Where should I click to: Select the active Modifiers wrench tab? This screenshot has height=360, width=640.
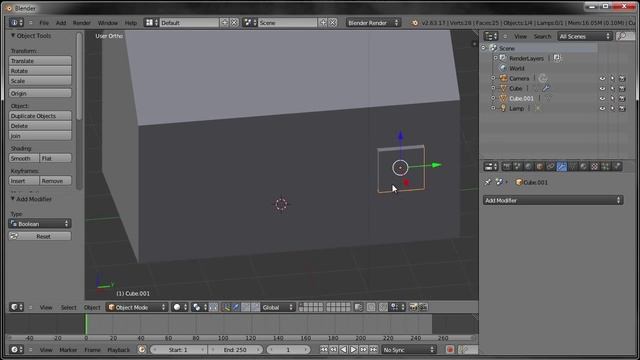562,167
